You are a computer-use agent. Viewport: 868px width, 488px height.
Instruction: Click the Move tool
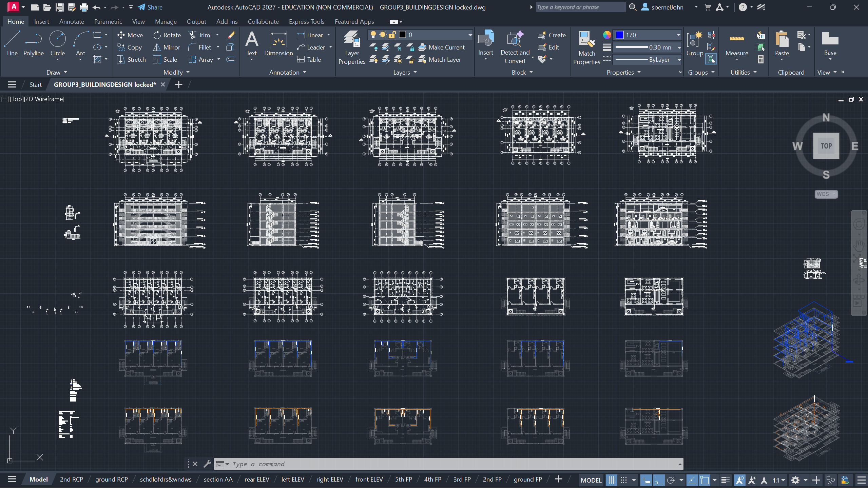pyautogui.click(x=130, y=35)
